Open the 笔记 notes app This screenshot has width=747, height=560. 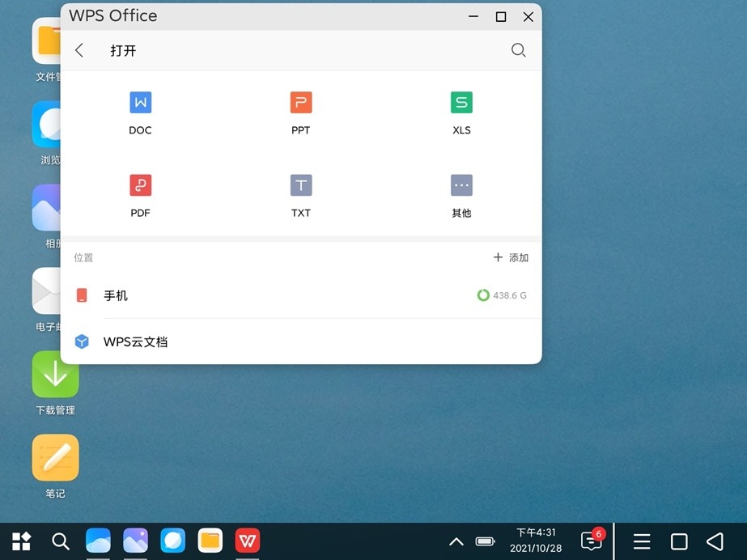tap(55, 458)
